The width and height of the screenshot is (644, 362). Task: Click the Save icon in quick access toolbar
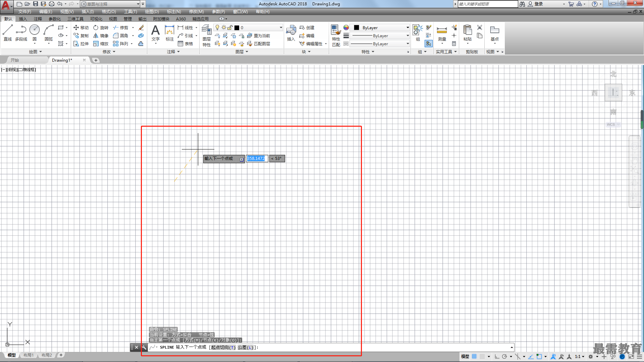[x=35, y=4]
